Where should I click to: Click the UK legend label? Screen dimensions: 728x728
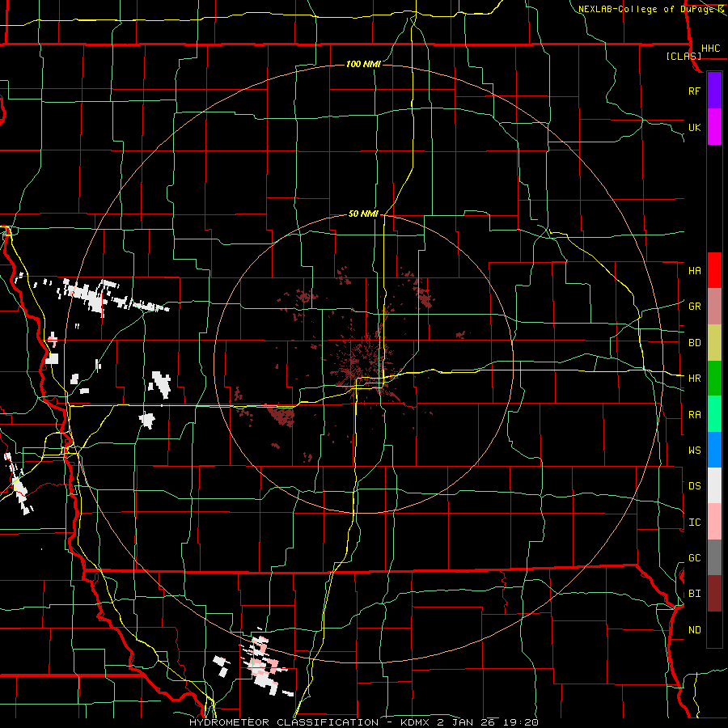click(x=694, y=127)
